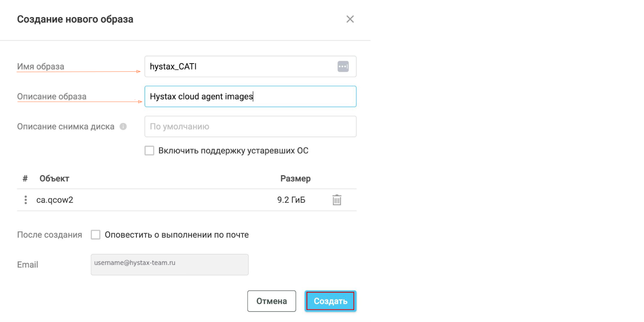Click the Описание образа label
The width and height of the screenshot is (644, 322).
point(52,97)
